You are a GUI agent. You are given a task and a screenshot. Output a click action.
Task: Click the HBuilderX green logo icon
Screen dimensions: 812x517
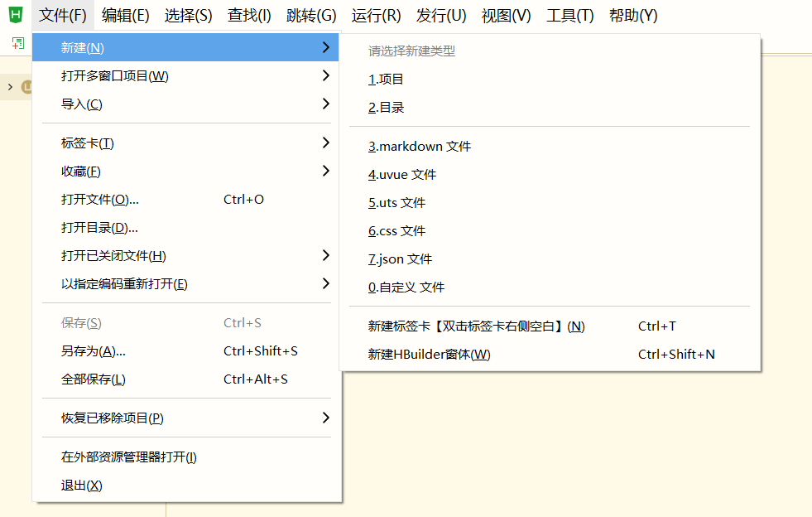16,15
